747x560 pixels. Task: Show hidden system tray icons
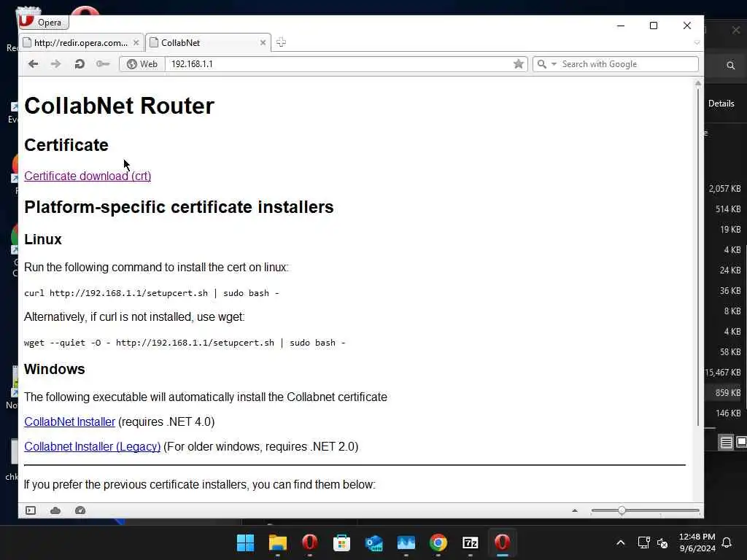620,542
